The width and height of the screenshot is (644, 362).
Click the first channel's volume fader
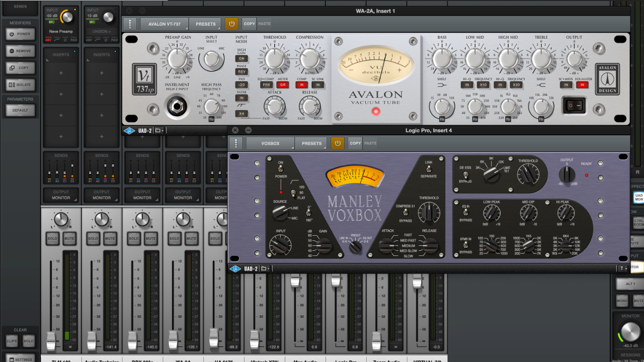pos(51,341)
